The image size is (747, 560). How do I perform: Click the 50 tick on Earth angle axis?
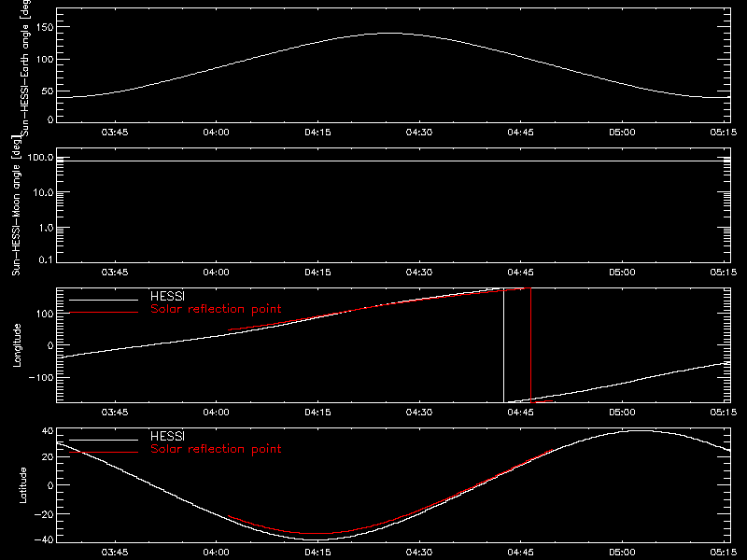pyautogui.click(x=48, y=91)
